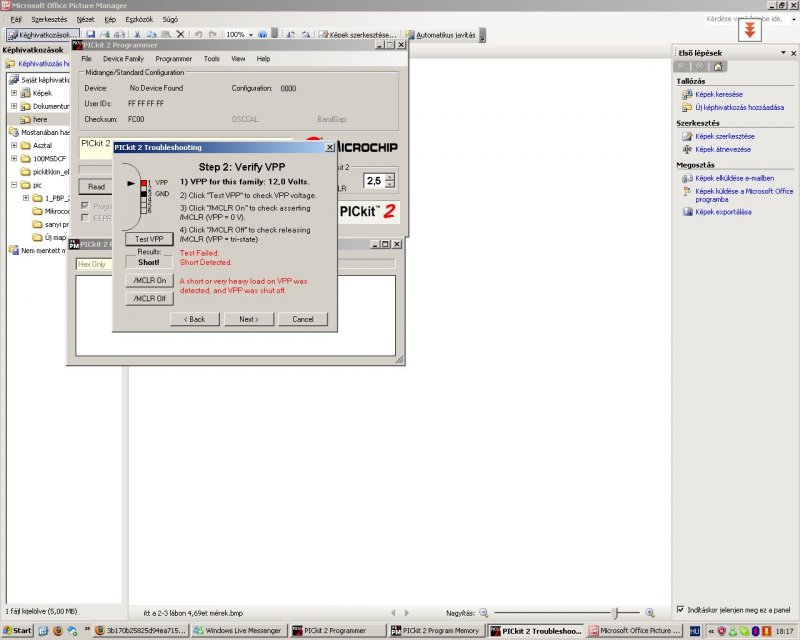This screenshot has height=640, width=800.
Task: Click Internet Explorer quick launch icon
Action: tap(43, 630)
